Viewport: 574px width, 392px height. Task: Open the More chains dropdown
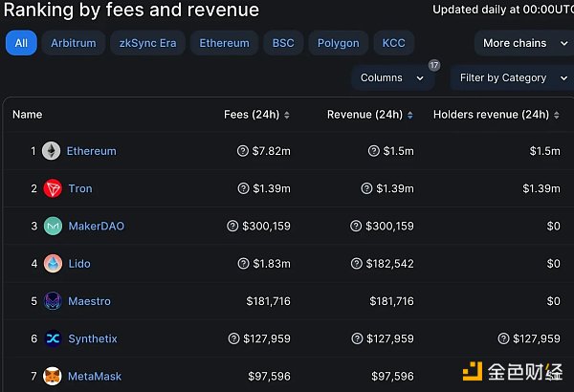coord(522,43)
